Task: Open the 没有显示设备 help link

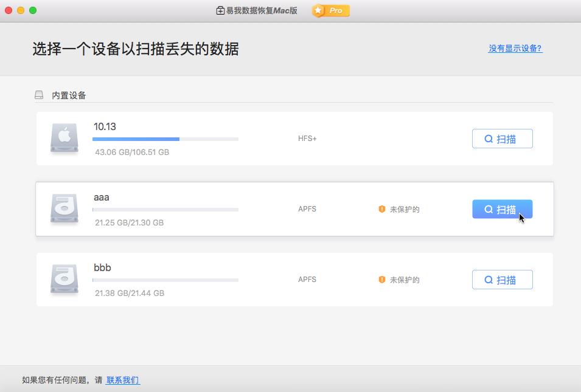Action: (x=514, y=49)
